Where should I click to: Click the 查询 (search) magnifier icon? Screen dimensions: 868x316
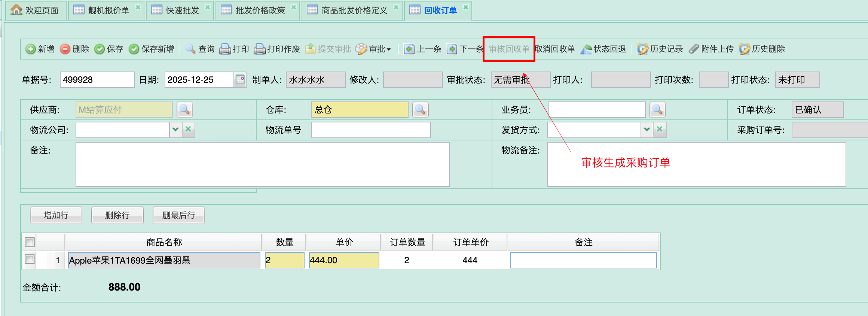(191, 49)
